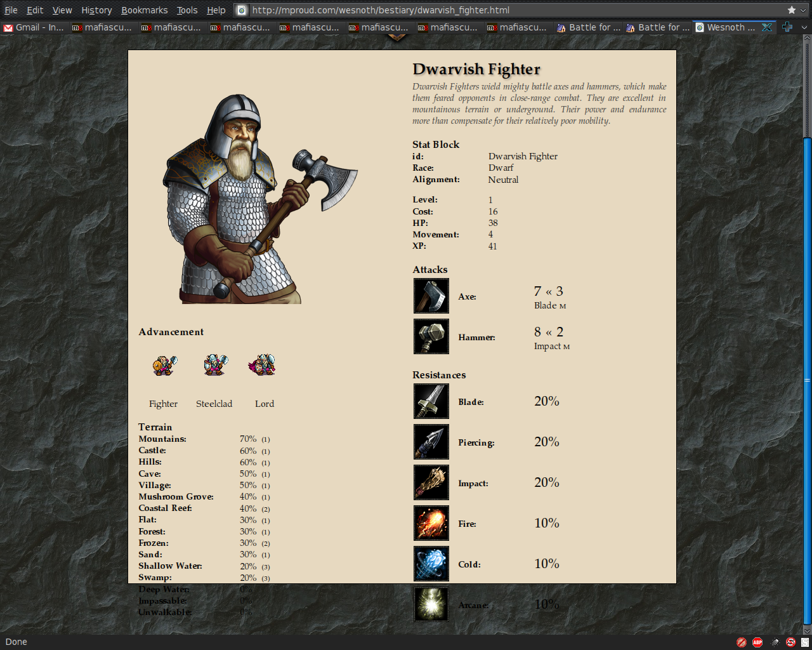Viewport: 812px width, 650px height.
Task: Click the Lord advancement label
Action: (x=265, y=404)
